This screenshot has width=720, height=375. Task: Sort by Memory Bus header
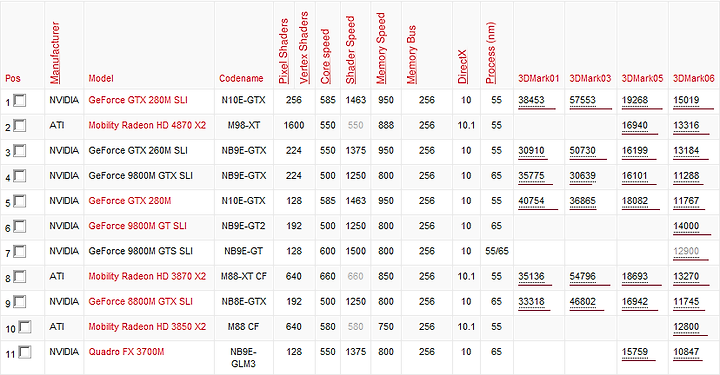pos(411,55)
